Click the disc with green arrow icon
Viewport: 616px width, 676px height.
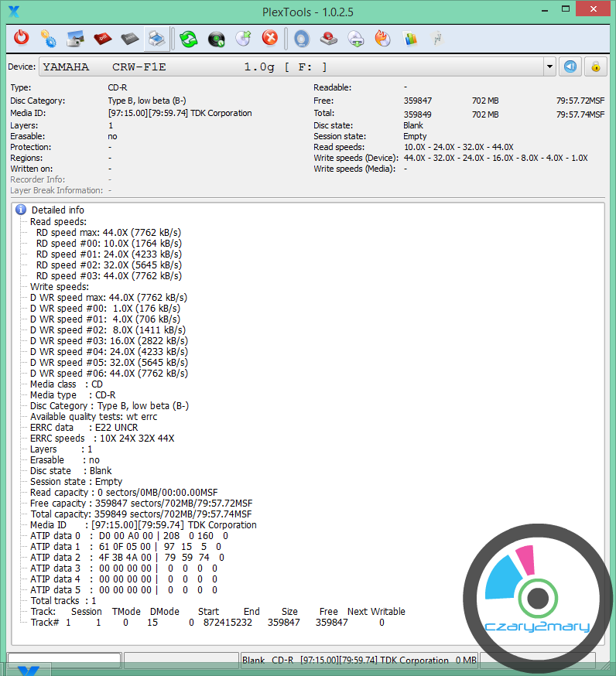(x=243, y=38)
